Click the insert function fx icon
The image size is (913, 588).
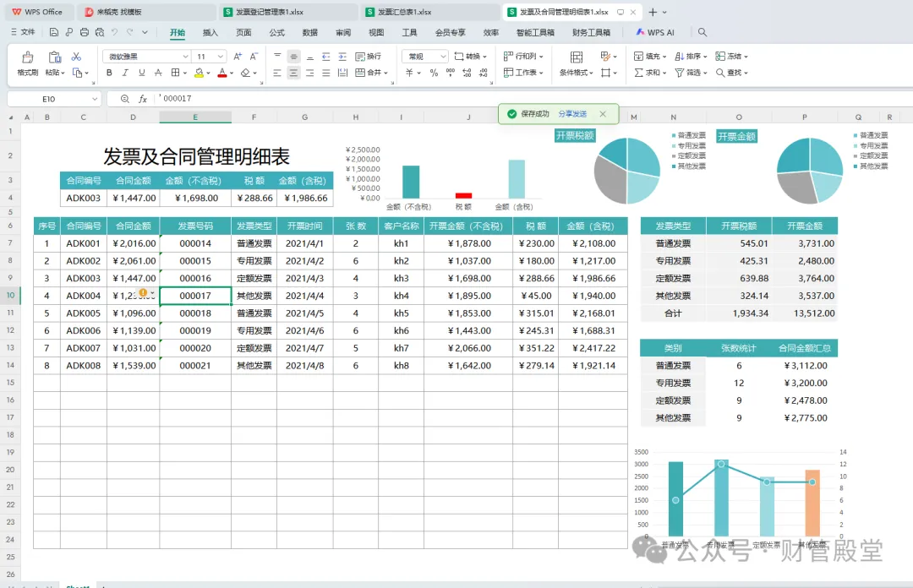(143, 99)
